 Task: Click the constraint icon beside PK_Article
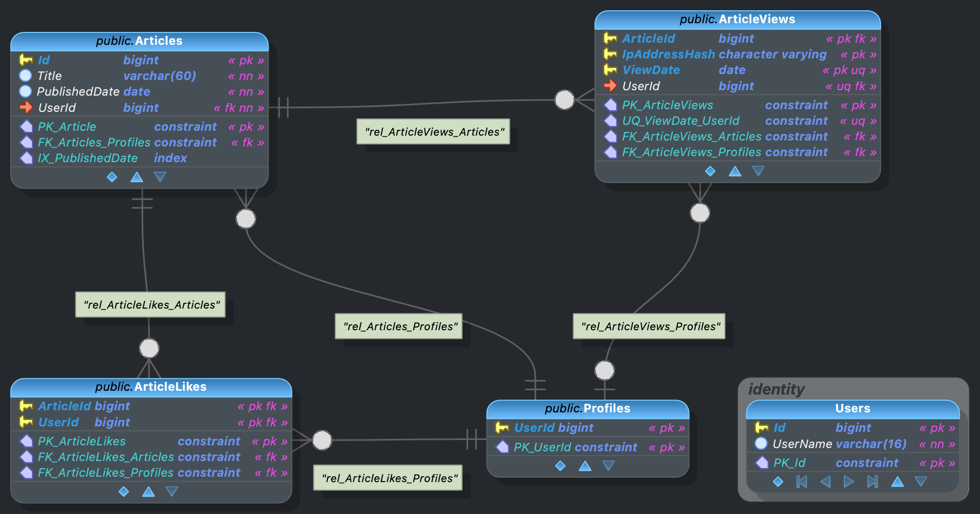pyautogui.click(x=26, y=126)
